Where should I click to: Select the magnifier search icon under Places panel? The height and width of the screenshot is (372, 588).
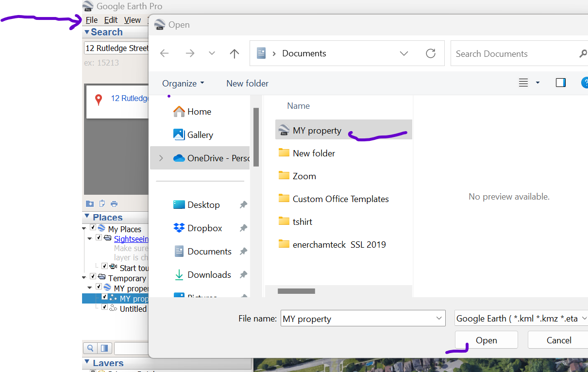click(x=90, y=348)
